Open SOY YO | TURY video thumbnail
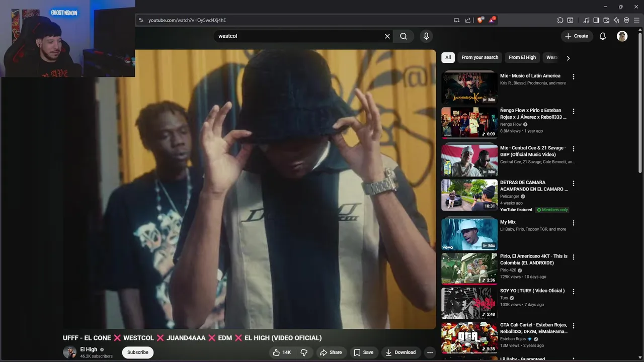 click(469, 303)
